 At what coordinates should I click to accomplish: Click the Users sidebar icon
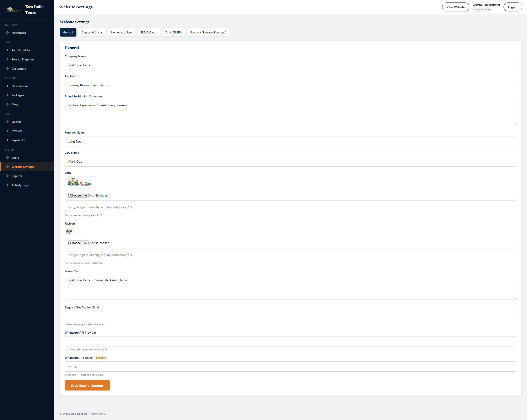[x=7, y=157]
